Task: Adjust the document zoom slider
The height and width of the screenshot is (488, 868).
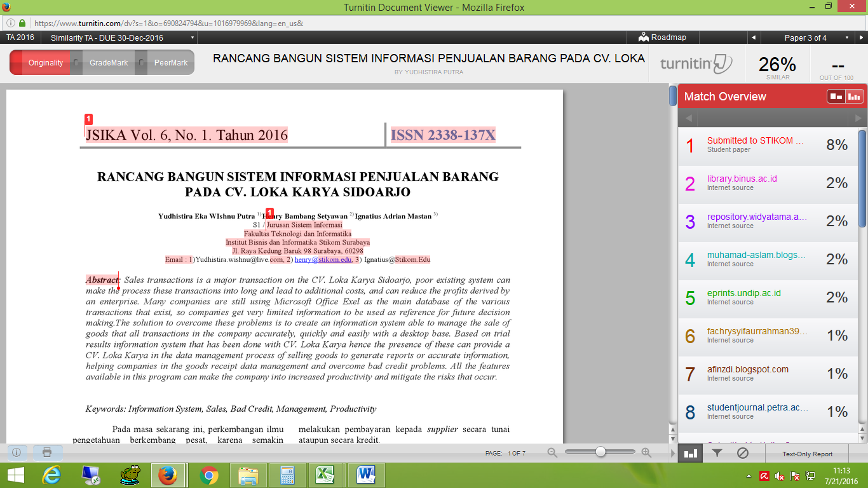Action: pyautogui.click(x=600, y=452)
